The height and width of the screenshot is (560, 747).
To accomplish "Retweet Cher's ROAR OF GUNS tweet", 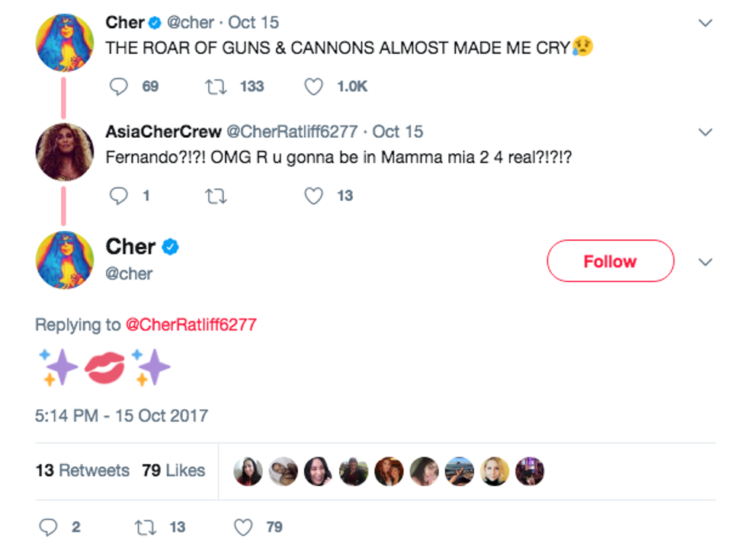I will tap(216, 87).
